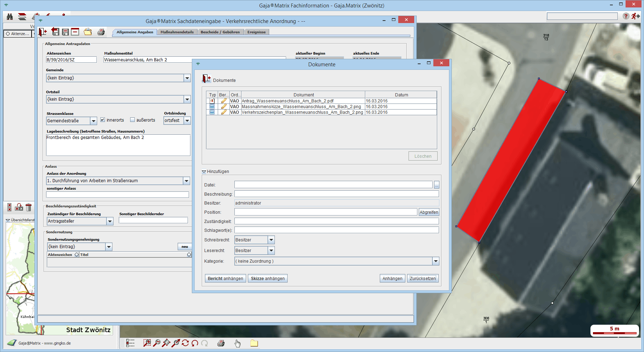Click the zoom-out magnifier in map toolbar

pyautogui.click(x=156, y=343)
